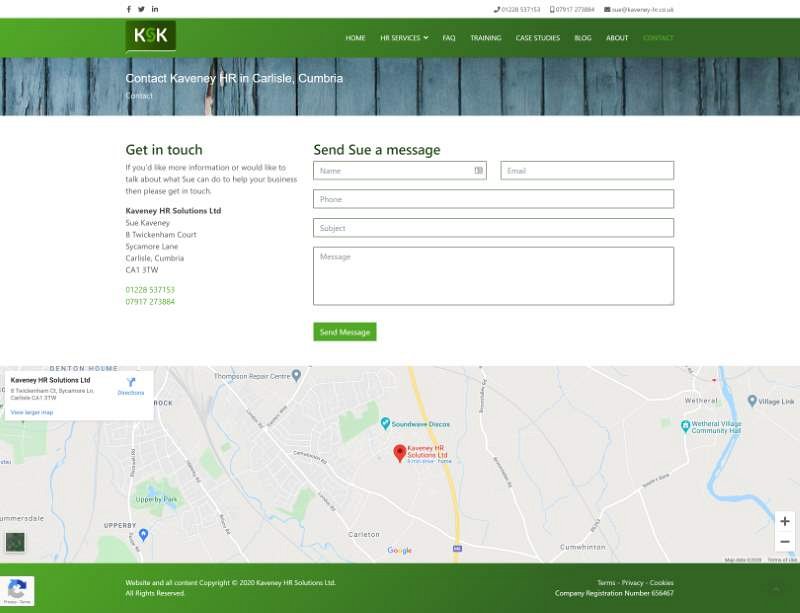This screenshot has width=800, height=613.
Task: Switch map to satellite view thumbnail
Action: tap(15, 542)
